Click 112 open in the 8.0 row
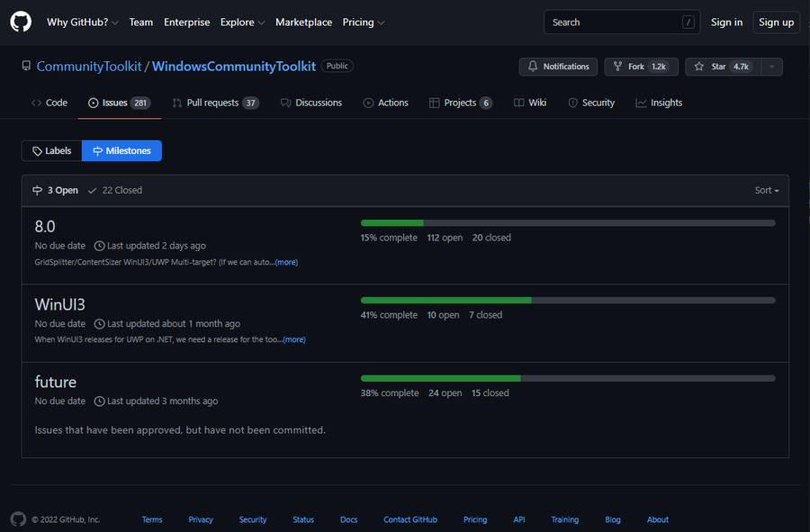810x532 pixels. click(x=445, y=238)
